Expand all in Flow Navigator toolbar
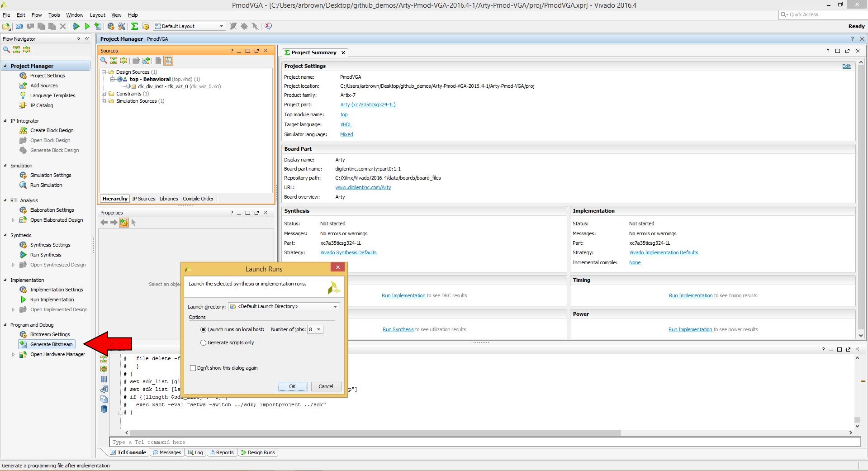Image resolution: width=868 pixels, height=471 pixels. (x=26, y=49)
